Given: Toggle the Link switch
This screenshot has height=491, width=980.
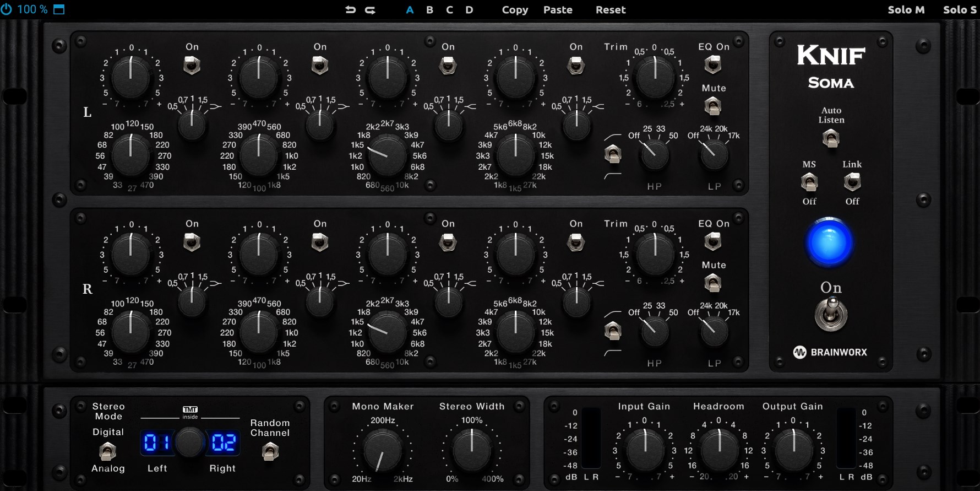Looking at the screenshot, I should (x=852, y=182).
